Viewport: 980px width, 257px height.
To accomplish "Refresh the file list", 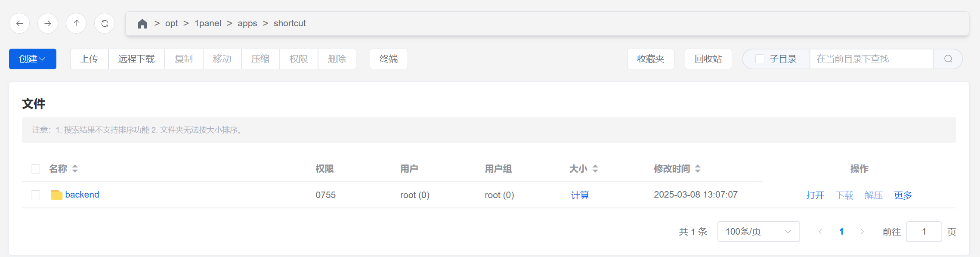I will pyautogui.click(x=105, y=23).
